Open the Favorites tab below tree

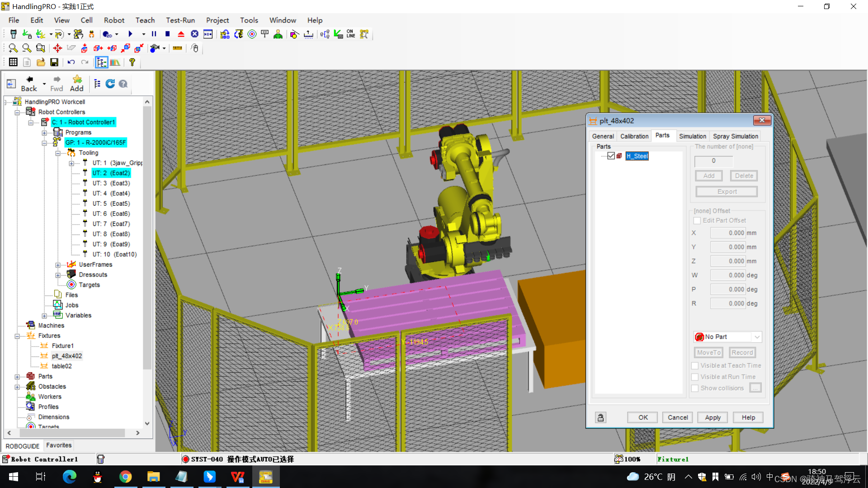[x=59, y=446]
